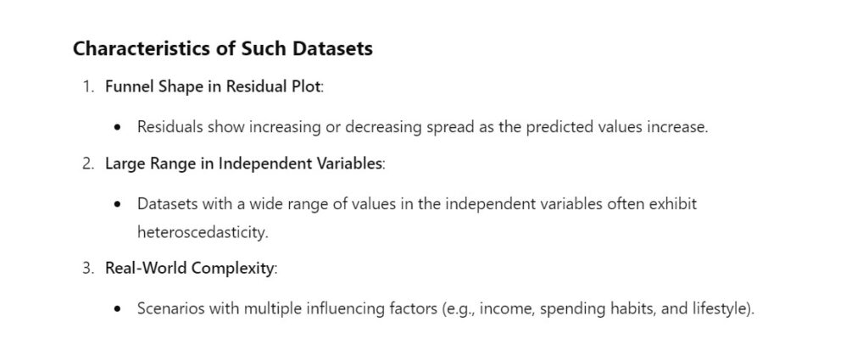
Task: Click the list number '3.' marker
Action: [88, 269]
